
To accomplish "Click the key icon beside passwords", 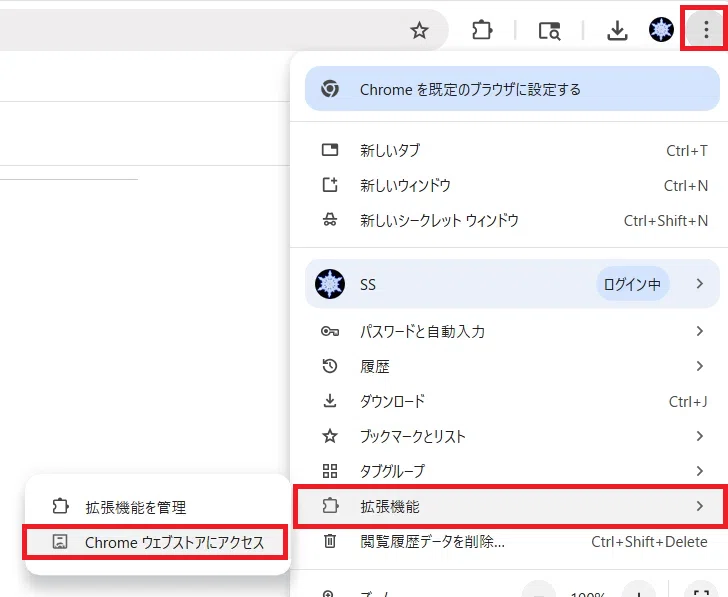I will (x=330, y=331).
